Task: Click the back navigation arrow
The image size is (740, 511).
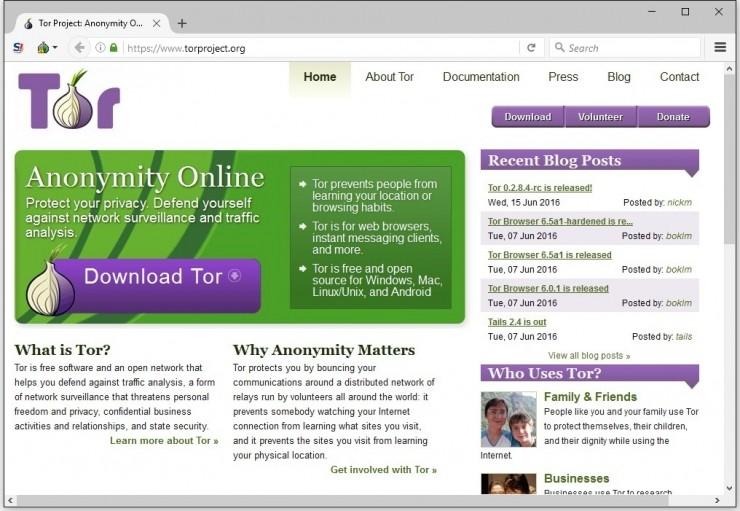Action: click(x=79, y=47)
